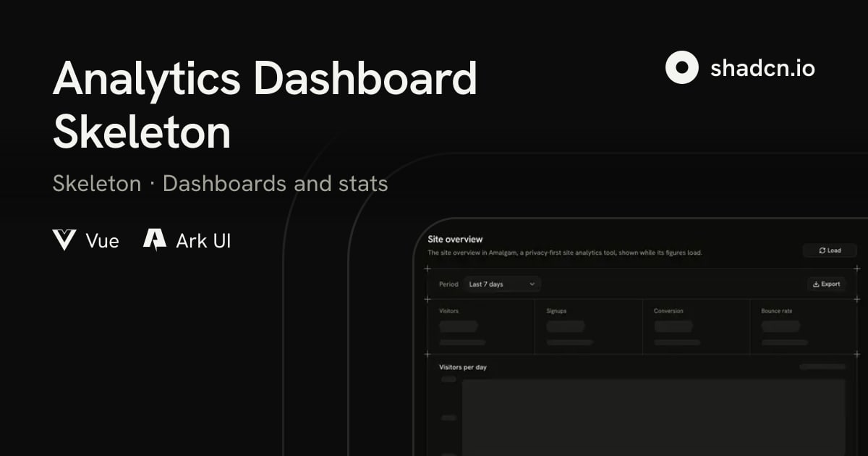Open the Last 7 days period dropdown
868x456 pixels.
click(502, 284)
